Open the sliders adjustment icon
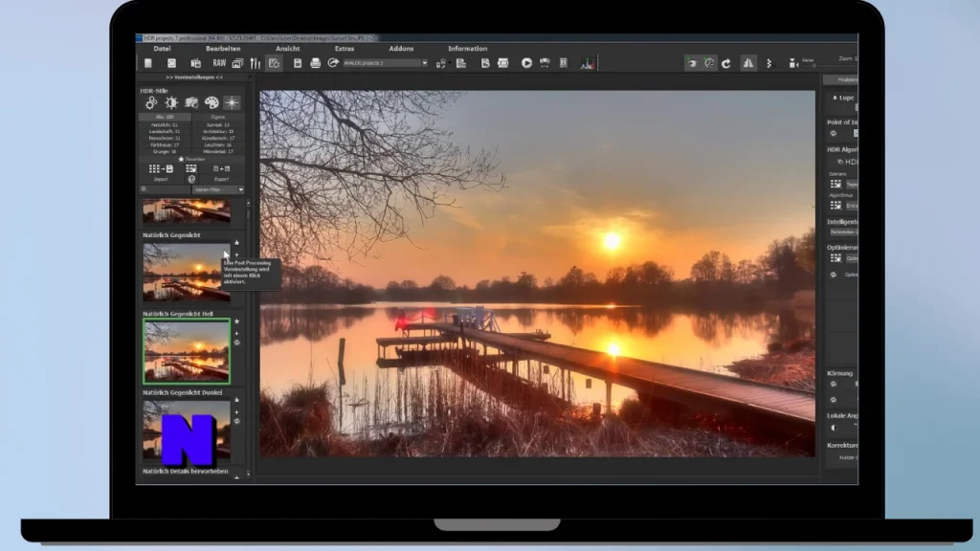The width and height of the screenshot is (980, 551). pos(255,63)
